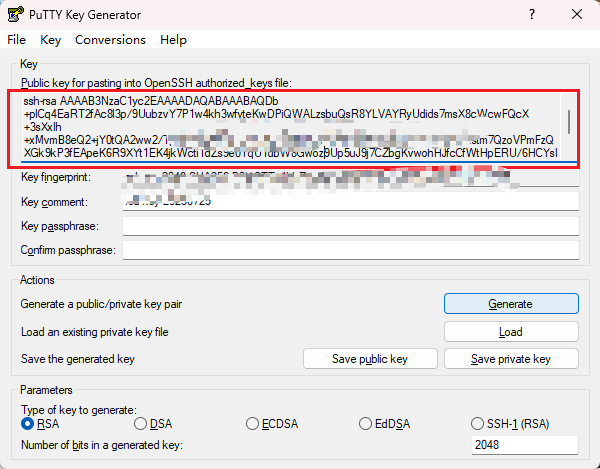Open the File menu

click(x=16, y=40)
